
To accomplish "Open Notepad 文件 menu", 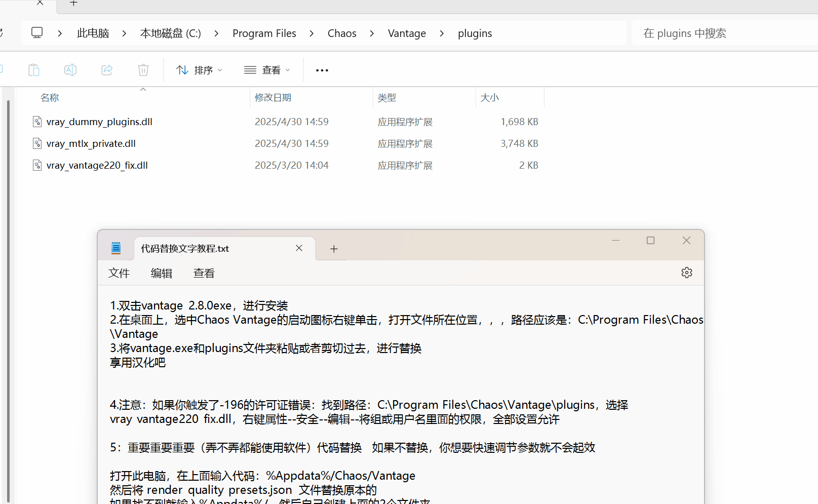I will pyautogui.click(x=119, y=273).
